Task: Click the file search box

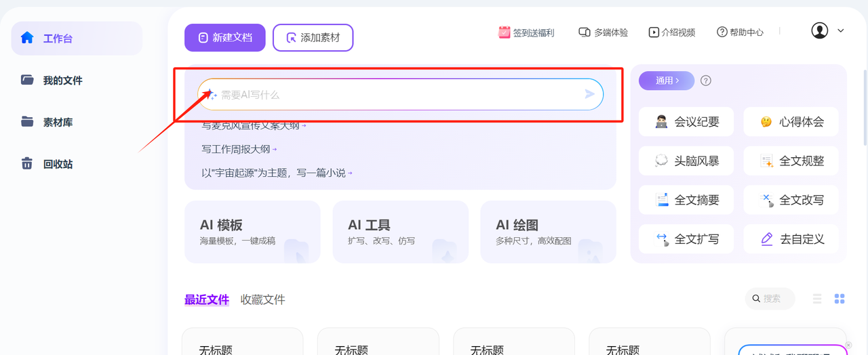Action: (x=771, y=299)
